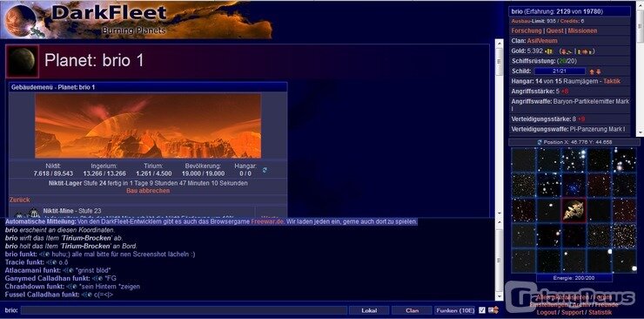644x319 pixels.
Task: Click the Ausbau-Limit link
Action: point(528,21)
